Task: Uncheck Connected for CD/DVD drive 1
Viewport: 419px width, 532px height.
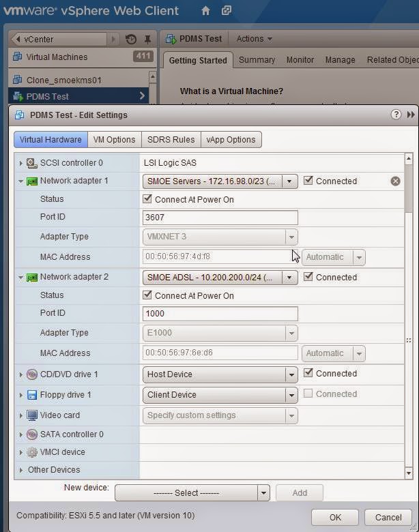Action: pos(308,372)
